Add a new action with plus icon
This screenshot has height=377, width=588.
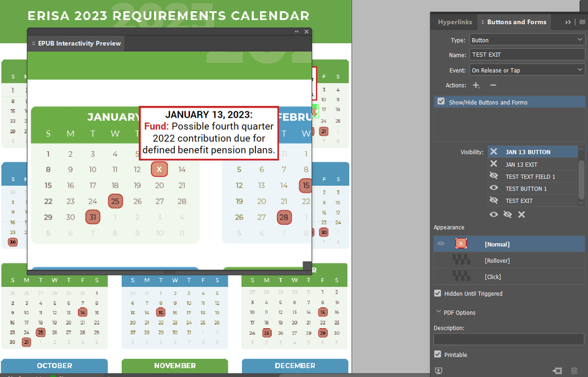[x=476, y=85]
